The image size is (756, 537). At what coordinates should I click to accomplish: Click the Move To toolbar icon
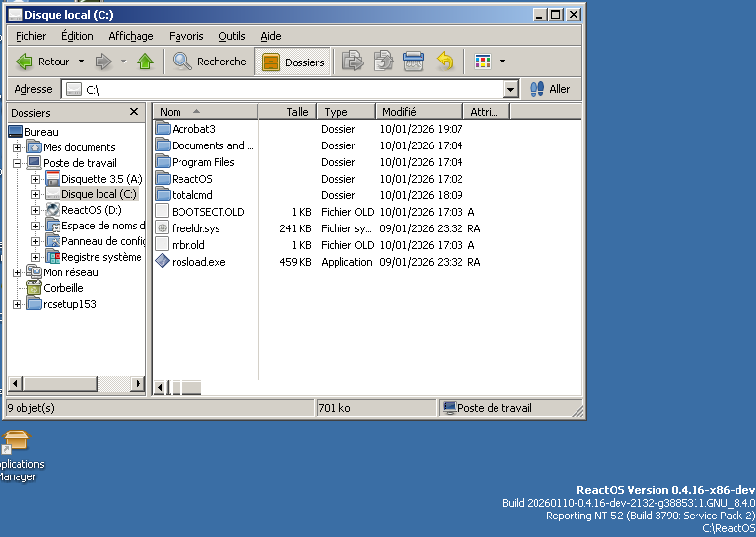pyautogui.click(x=352, y=62)
